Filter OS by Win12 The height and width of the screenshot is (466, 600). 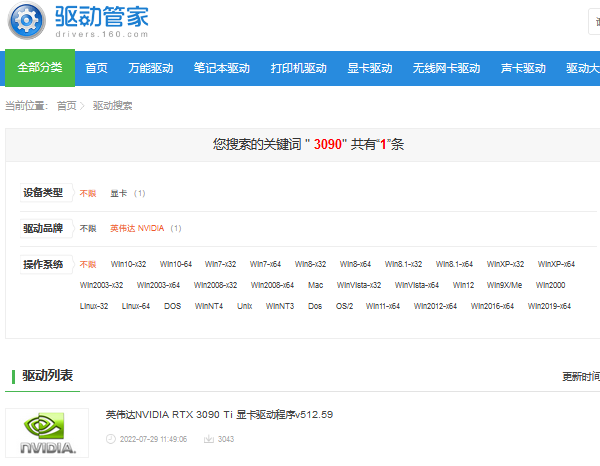[463, 285]
